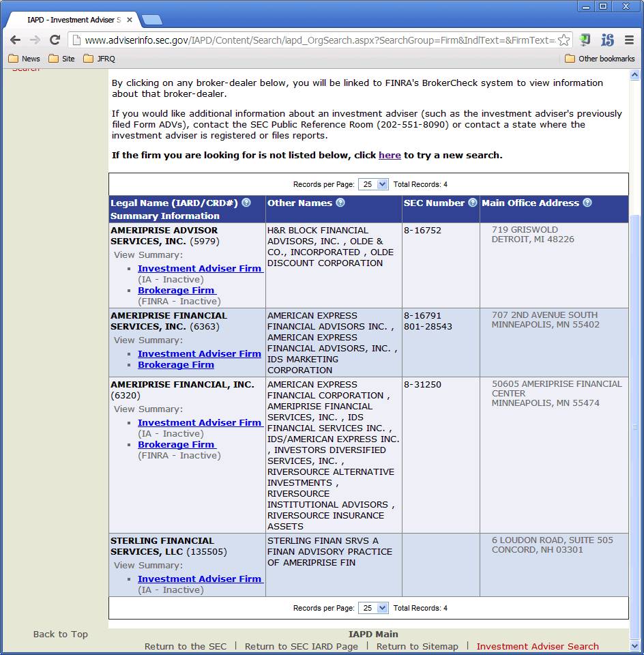Reload the current page
The image size is (644, 655).
tap(55, 40)
